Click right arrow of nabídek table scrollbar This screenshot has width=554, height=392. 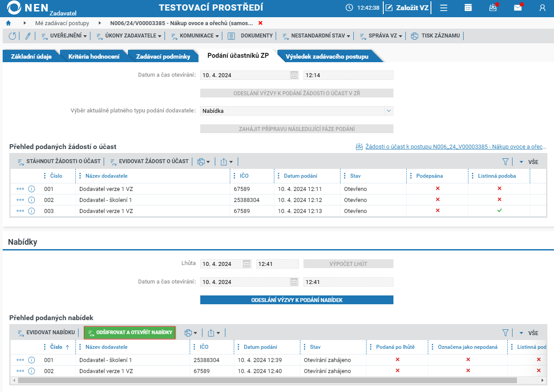pos(543,380)
